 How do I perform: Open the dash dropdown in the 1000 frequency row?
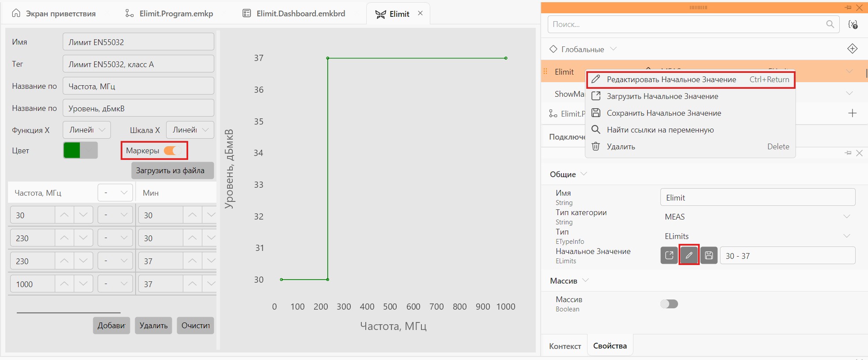[115, 284]
